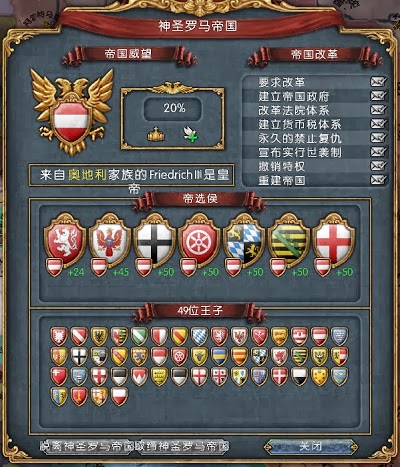Screen dimensions: 400x467
Task: Select the Palatinate lion-and-lozenge elector shield
Action: (244, 239)
